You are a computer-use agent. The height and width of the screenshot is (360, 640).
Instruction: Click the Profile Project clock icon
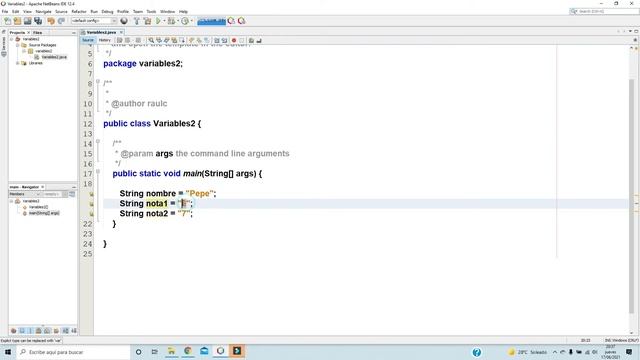click(184, 21)
